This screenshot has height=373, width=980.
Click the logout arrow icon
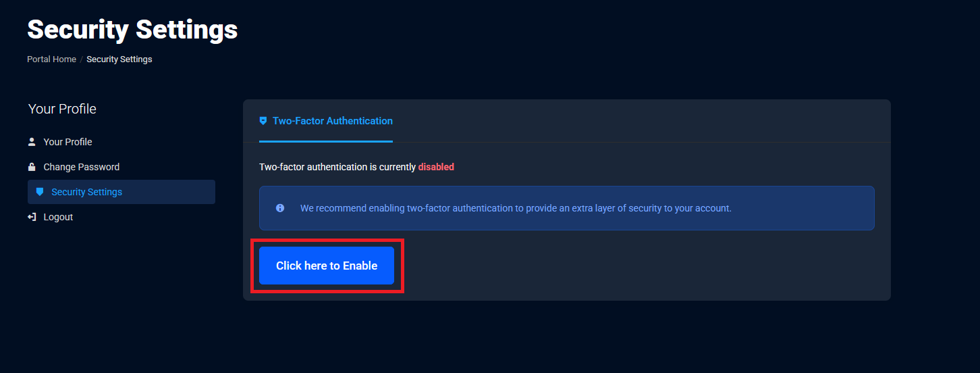pyautogui.click(x=32, y=217)
